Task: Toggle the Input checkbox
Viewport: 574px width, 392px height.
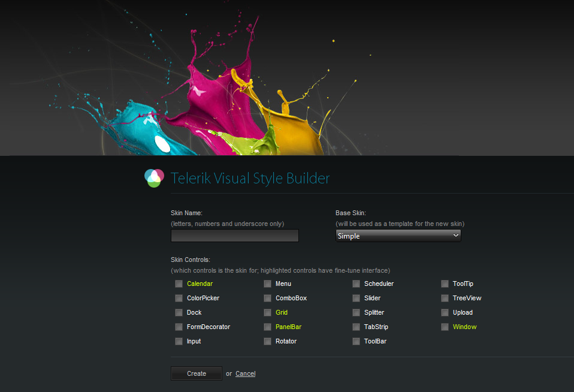Action: click(x=179, y=342)
